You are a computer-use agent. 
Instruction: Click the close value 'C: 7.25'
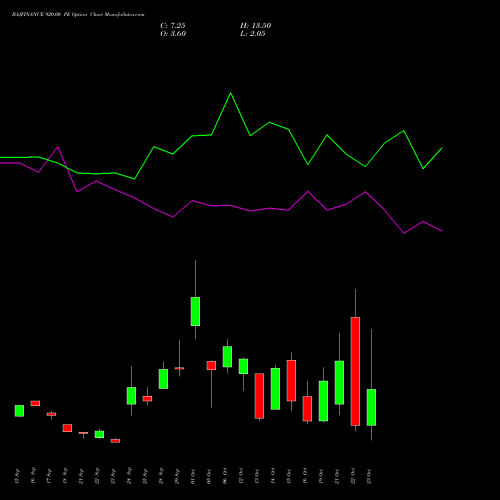173,26
